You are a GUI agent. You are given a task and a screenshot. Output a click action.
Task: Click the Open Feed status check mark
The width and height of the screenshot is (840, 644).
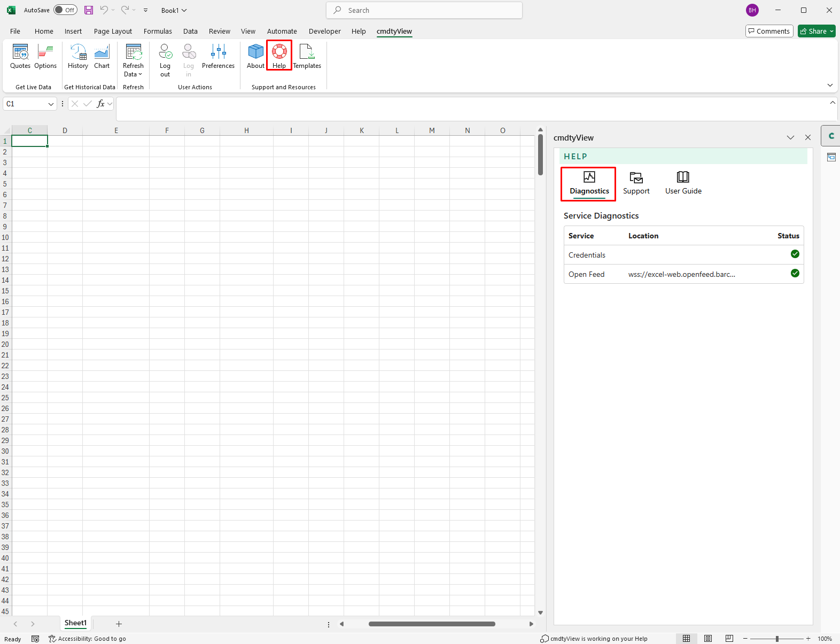click(x=795, y=273)
